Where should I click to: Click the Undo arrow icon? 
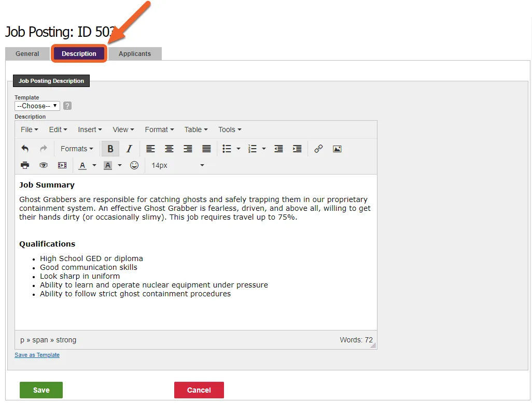tap(25, 149)
